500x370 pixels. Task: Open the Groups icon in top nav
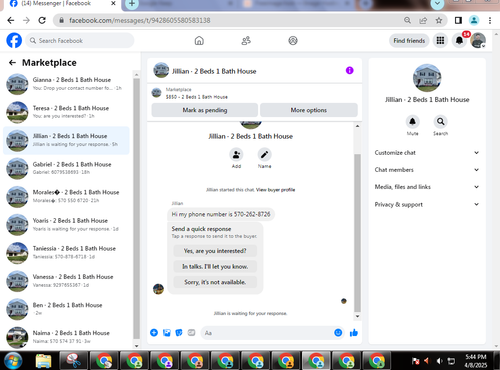(293, 41)
